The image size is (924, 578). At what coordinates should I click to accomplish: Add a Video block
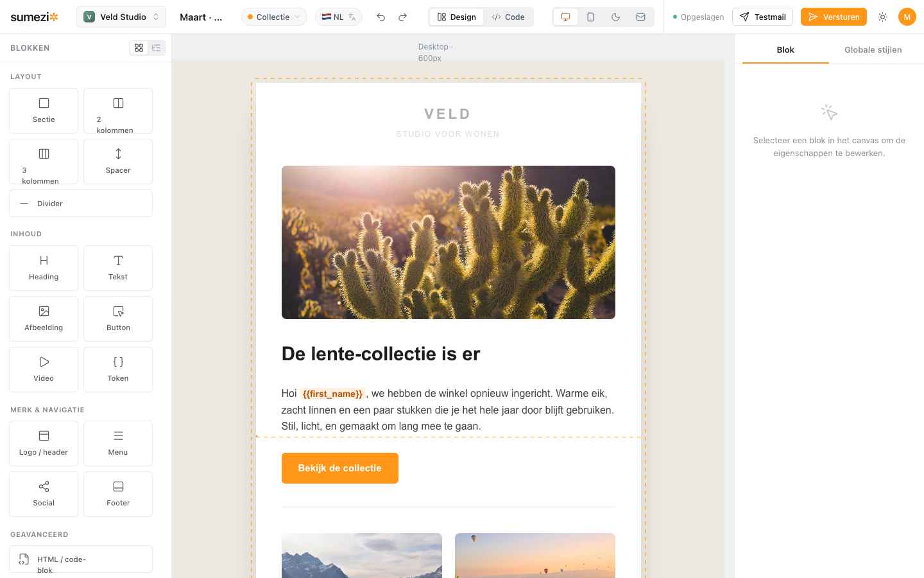tap(44, 369)
